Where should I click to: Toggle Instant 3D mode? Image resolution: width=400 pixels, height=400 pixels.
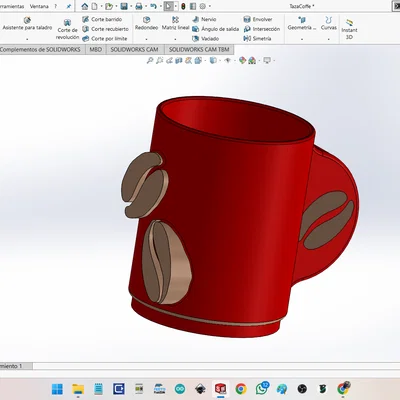349,29
